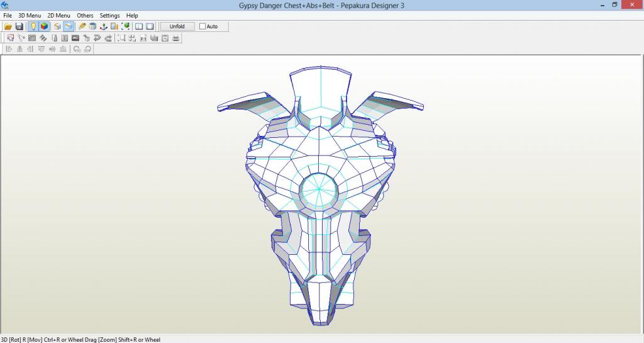Click the circular chest reactor on model
The width and height of the screenshot is (644, 343).
point(319,189)
